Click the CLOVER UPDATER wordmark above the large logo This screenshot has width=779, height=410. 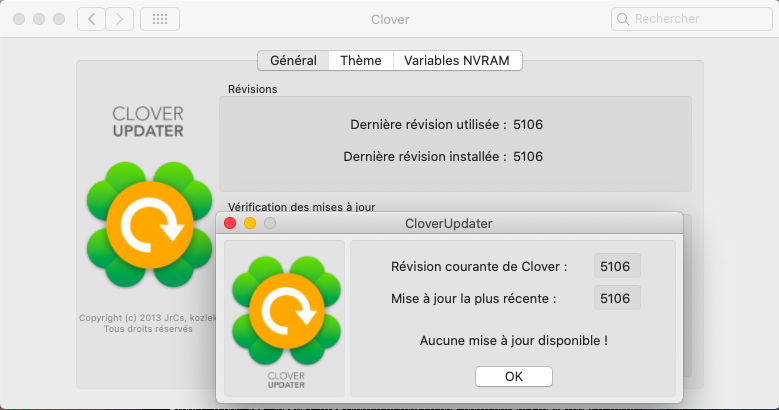(x=148, y=121)
